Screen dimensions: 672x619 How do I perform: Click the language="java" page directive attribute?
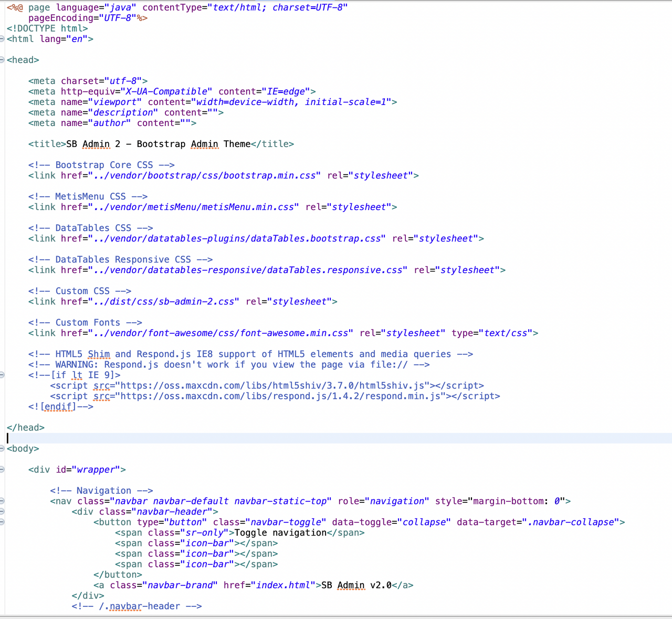96,7
